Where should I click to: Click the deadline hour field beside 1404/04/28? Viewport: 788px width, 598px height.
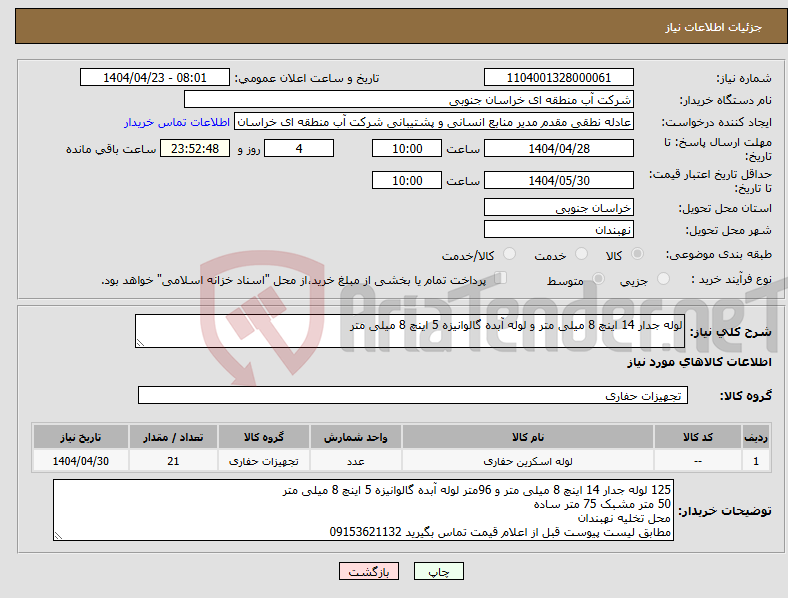407,149
